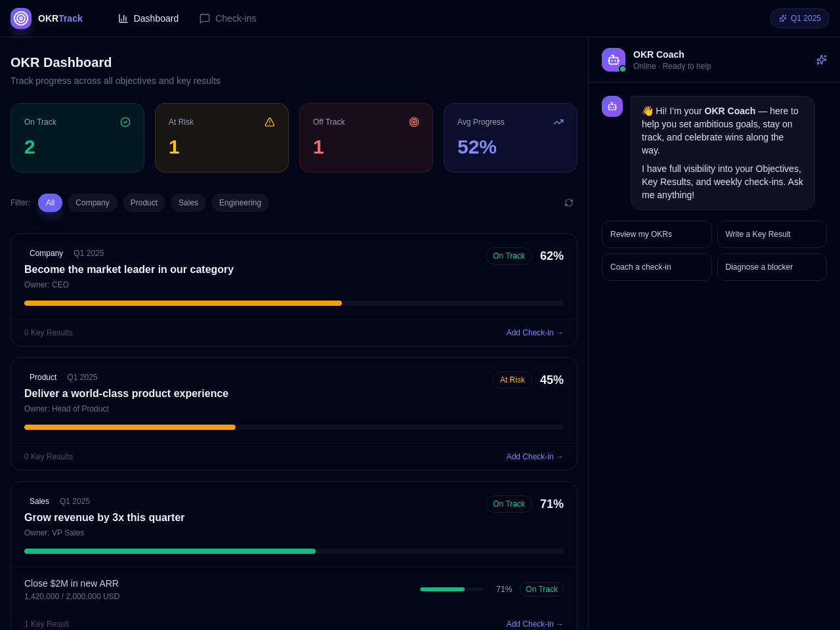Click the OKRTrack target logo icon
The height and width of the screenshot is (630, 840).
[x=21, y=18]
